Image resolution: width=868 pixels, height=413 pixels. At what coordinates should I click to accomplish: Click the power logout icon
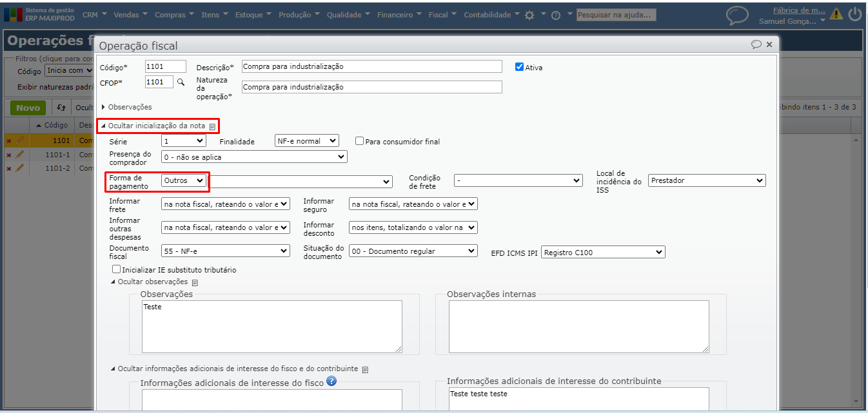coord(855,14)
